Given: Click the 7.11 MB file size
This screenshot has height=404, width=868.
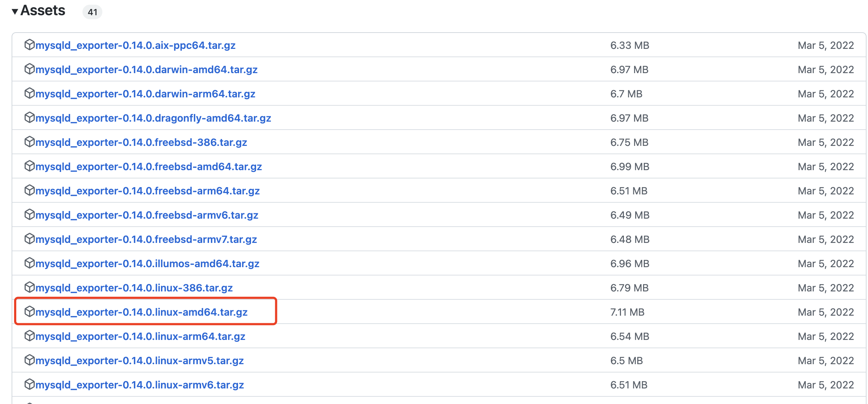Looking at the screenshot, I should click(x=627, y=312).
